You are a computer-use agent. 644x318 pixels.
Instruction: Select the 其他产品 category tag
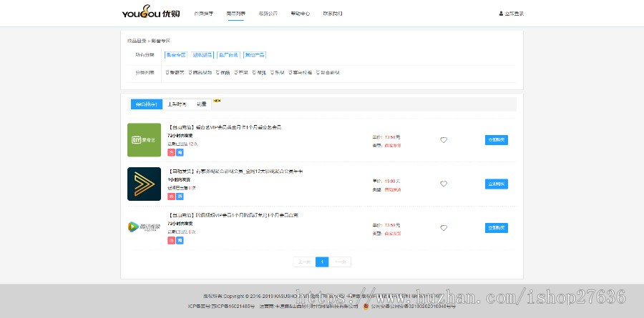[x=255, y=55]
